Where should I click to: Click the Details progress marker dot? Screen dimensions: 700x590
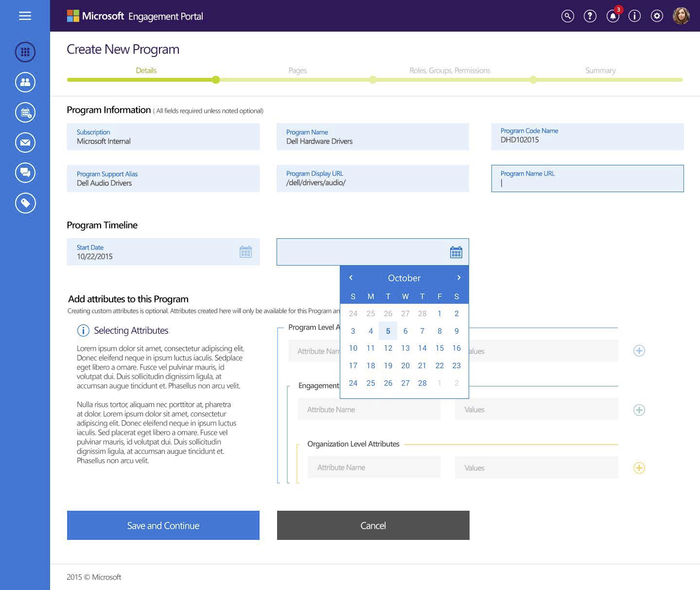pyautogui.click(x=216, y=80)
